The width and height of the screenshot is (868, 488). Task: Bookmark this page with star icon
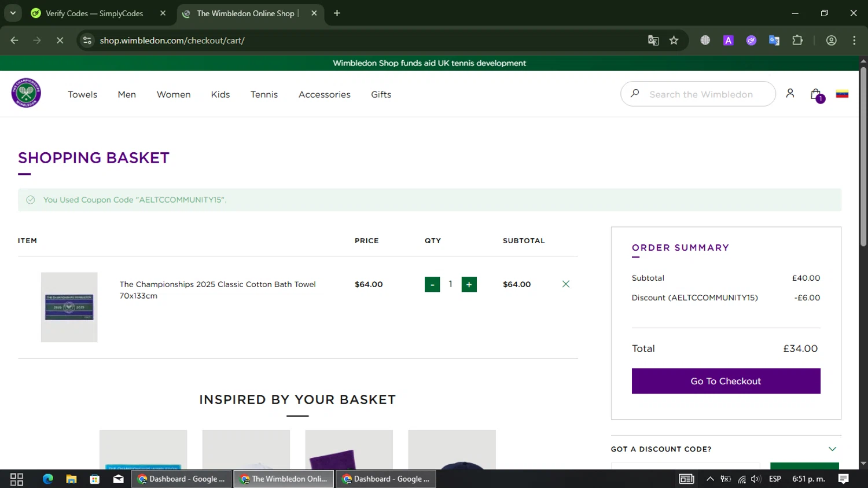(x=674, y=41)
